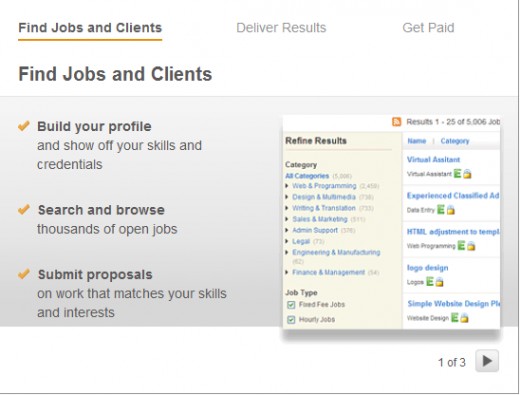
Task: Select the All Categories link
Action: coord(307,176)
